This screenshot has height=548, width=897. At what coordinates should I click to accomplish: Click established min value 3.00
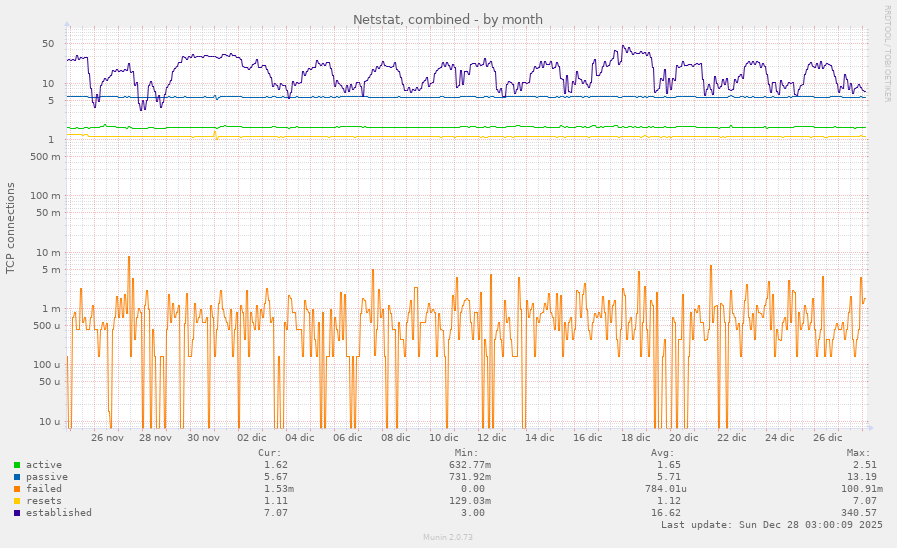point(473,513)
